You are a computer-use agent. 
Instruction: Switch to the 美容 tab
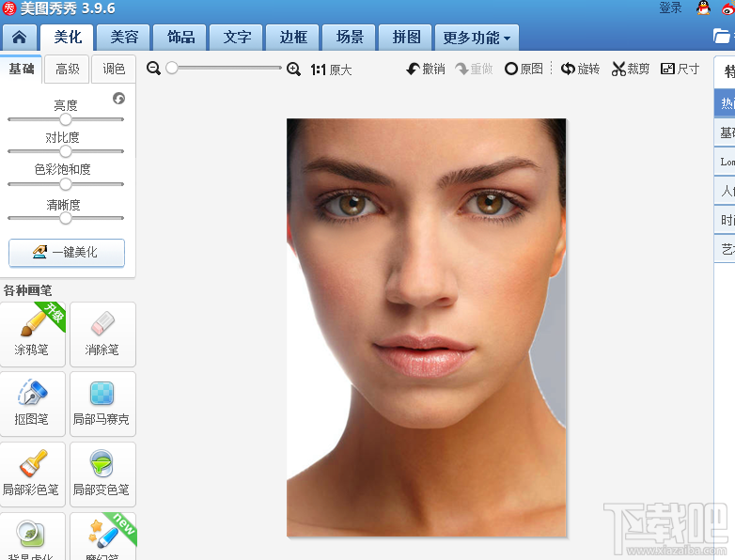pos(124,38)
